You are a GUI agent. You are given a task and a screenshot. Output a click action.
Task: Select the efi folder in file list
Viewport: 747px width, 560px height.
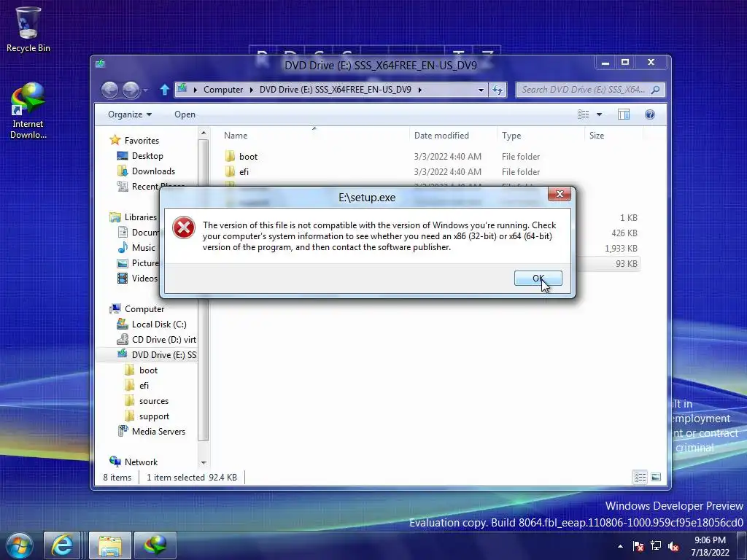pos(244,172)
